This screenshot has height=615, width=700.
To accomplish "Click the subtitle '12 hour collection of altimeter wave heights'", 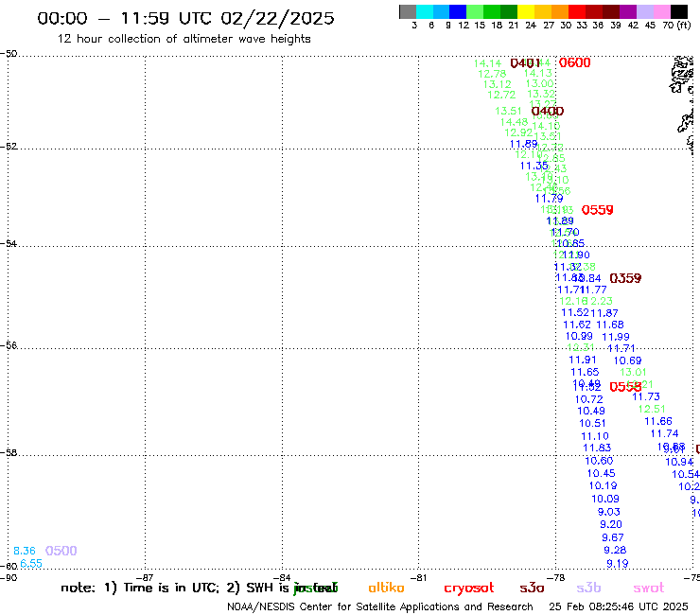I will (184, 39).
